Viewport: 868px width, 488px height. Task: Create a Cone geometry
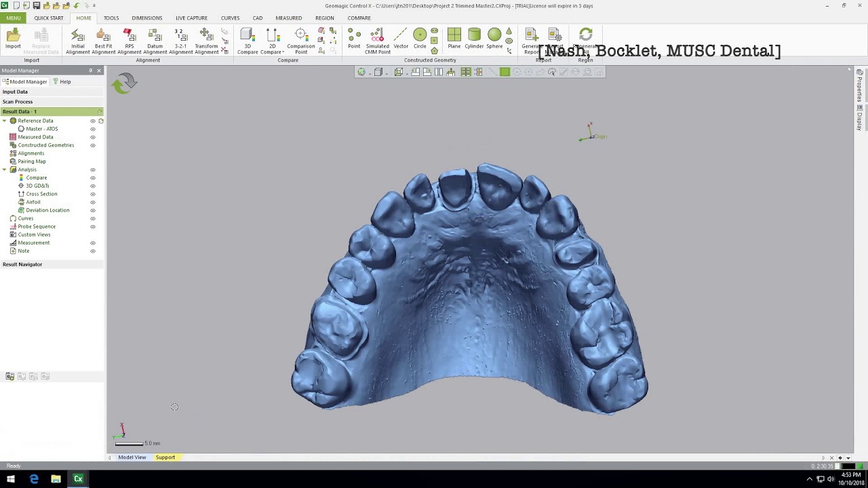coord(509,31)
